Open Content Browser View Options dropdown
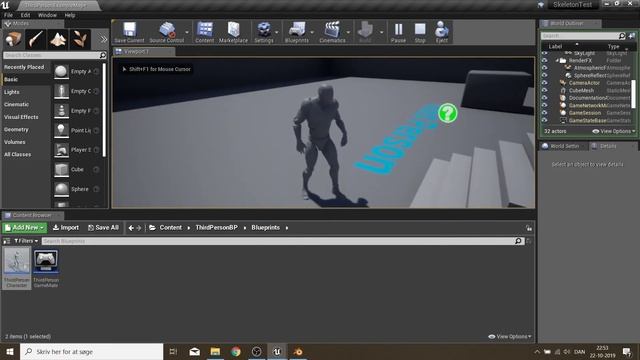Screen dimensions: 640x360 [510, 336]
